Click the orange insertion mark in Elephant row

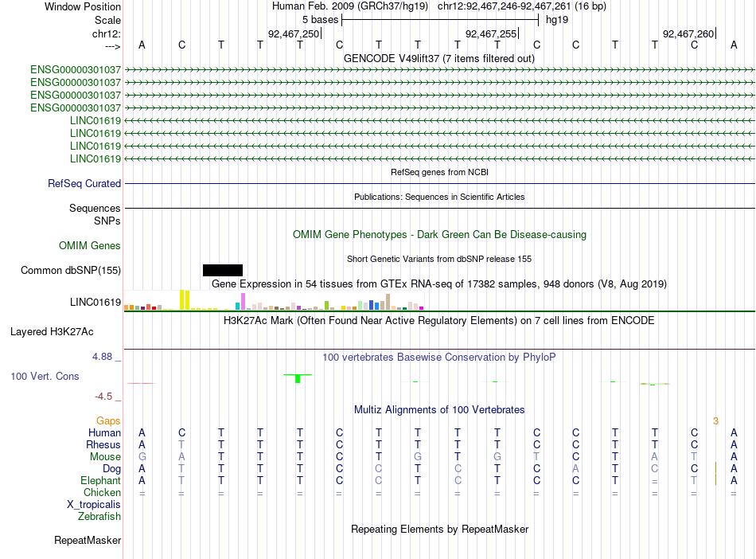[x=715, y=480]
